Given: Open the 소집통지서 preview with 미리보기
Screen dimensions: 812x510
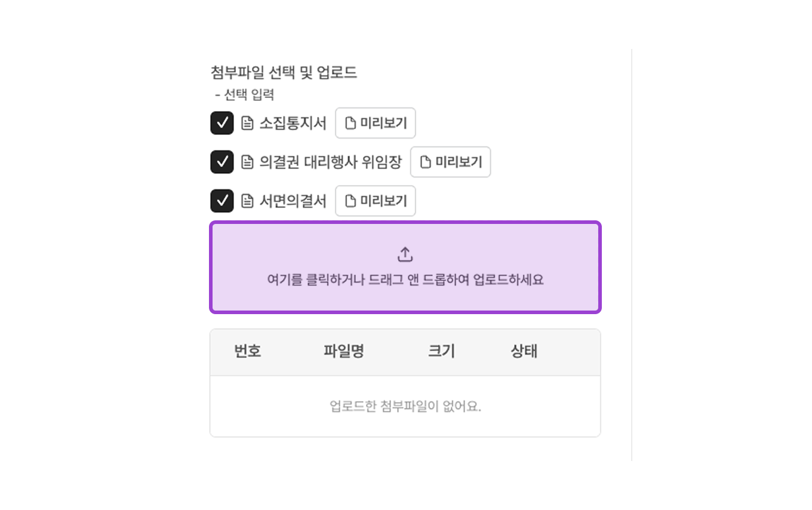Looking at the screenshot, I should point(375,123).
